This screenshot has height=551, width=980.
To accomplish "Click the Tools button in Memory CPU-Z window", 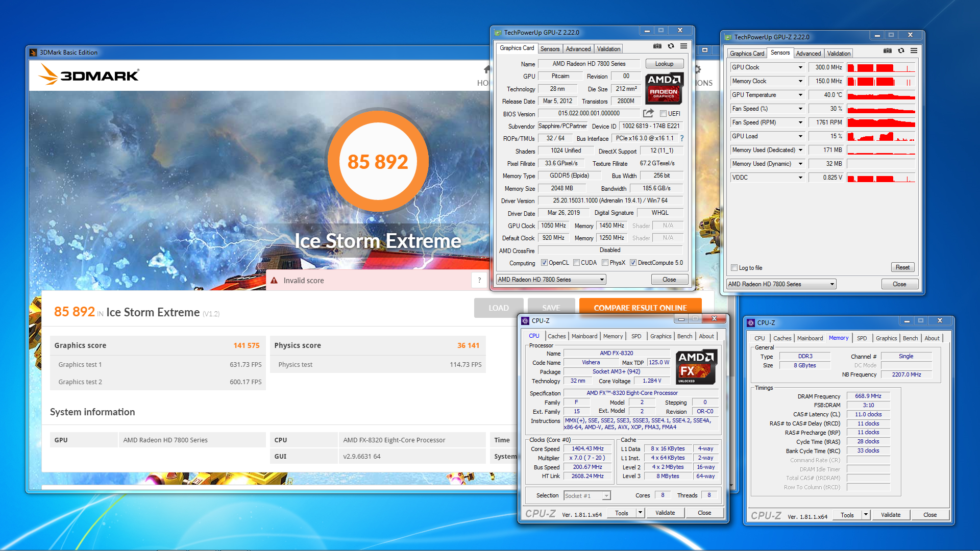I will coord(847,515).
